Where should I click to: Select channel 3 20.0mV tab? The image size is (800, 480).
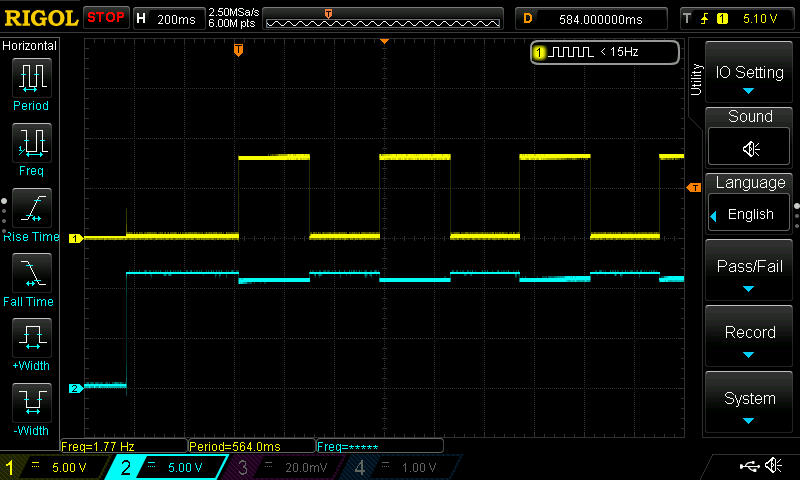click(x=283, y=467)
